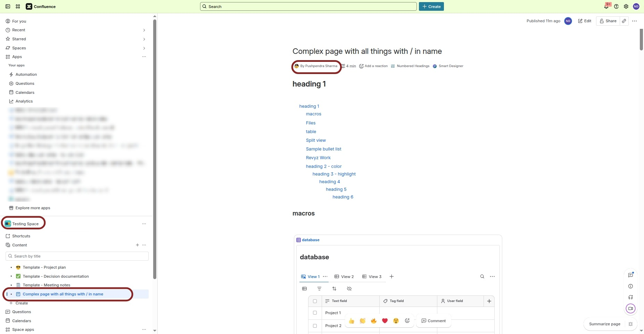Collapse the sidebar using the panel icon

pyautogui.click(x=8, y=7)
